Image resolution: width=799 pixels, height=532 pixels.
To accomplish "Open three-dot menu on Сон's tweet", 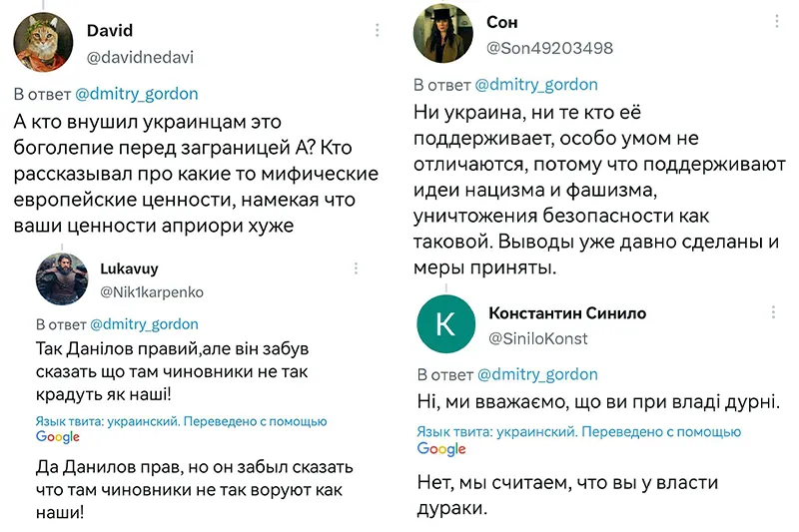I will (x=777, y=21).
